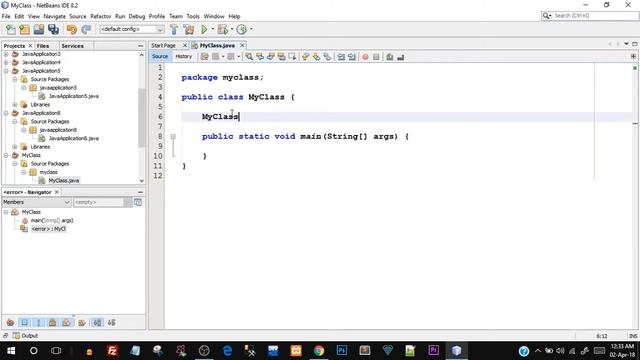This screenshot has height=360, width=640.
Task: Toggle Highlight Search in editor toolbar
Action: point(282,57)
